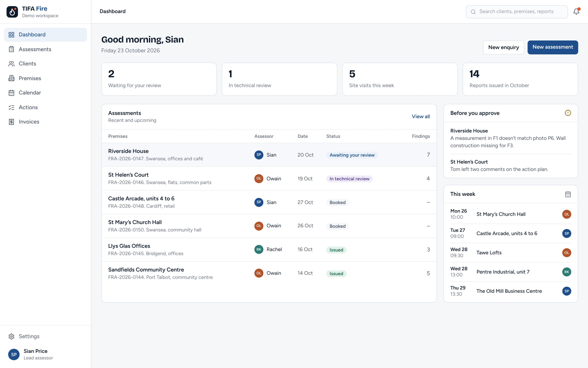588x368 pixels.
Task: Click the Premises building icon
Action: point(11,78)
